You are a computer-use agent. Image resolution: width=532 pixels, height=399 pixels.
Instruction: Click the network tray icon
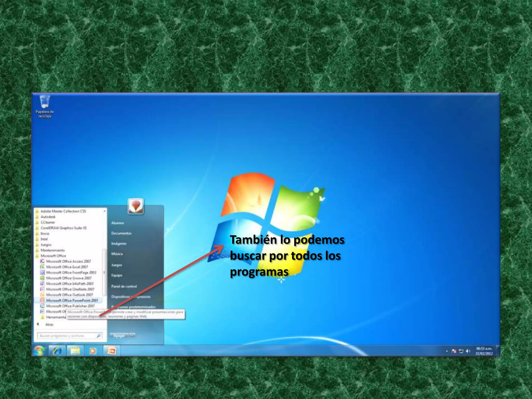pyautogui.click(x=461, y=351)
